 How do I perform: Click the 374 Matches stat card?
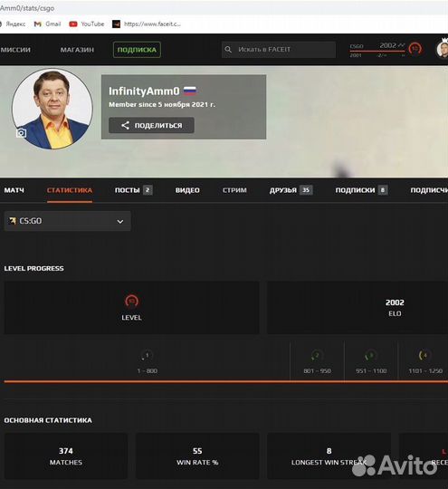(x=66, y=455)
